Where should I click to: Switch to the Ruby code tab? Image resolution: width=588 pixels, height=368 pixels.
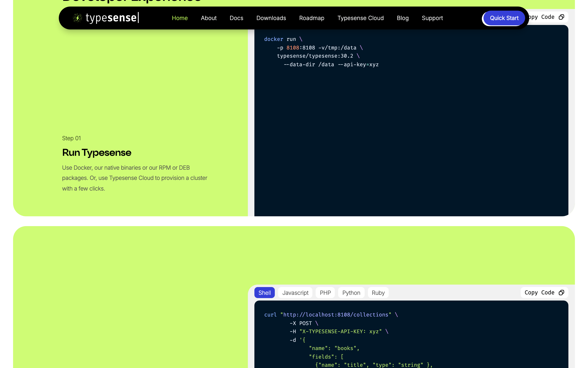[378, 293]
